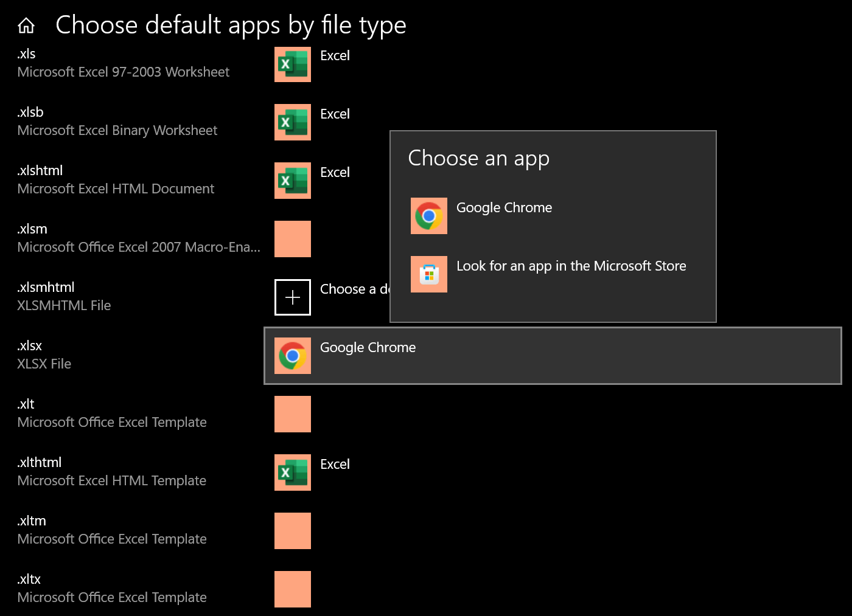Select .xlthtml extension text
Screen dimensions: 852x616
point(40,462)
